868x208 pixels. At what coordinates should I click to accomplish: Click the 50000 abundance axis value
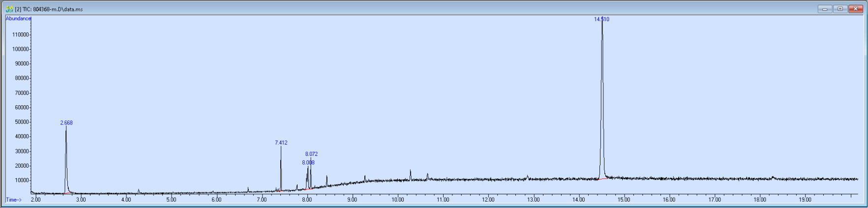click(22, 122)
